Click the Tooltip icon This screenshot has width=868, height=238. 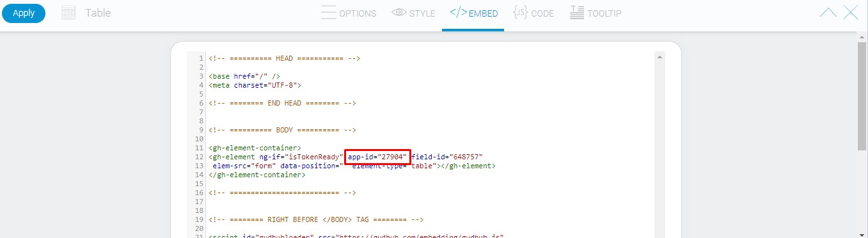coord(576,12)
